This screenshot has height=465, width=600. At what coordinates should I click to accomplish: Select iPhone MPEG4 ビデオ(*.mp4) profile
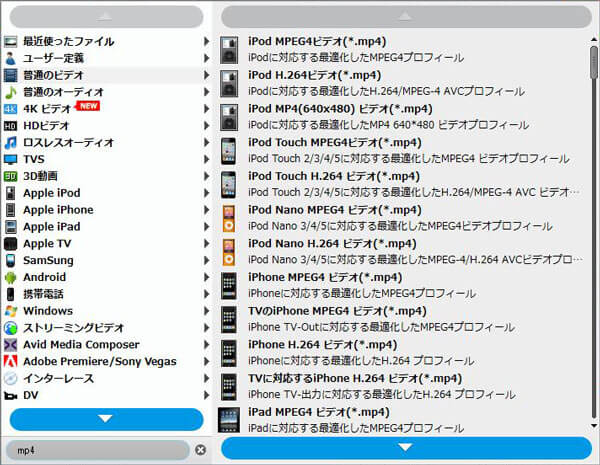tap(401, 285)
